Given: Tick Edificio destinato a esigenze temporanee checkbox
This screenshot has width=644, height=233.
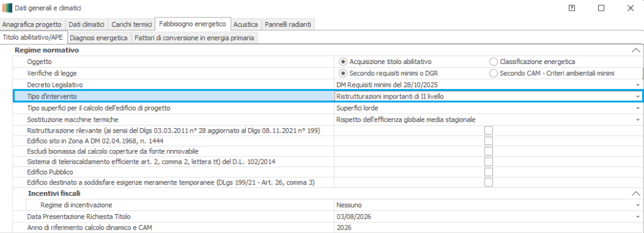Looking at the screenshot, I should 488,183.
